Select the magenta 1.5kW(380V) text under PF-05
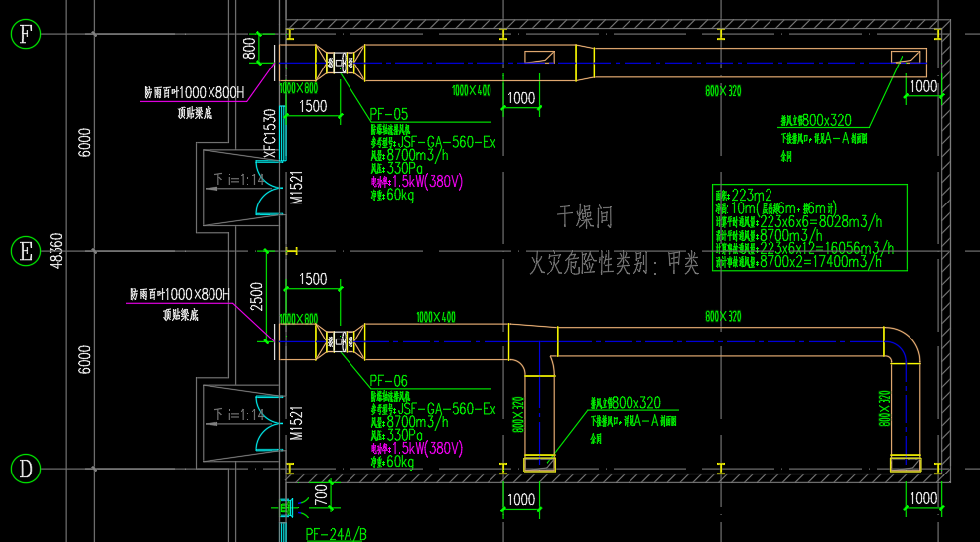Image resolution: width=980 pixels, height=542 pixels. (x=428, y=182)
